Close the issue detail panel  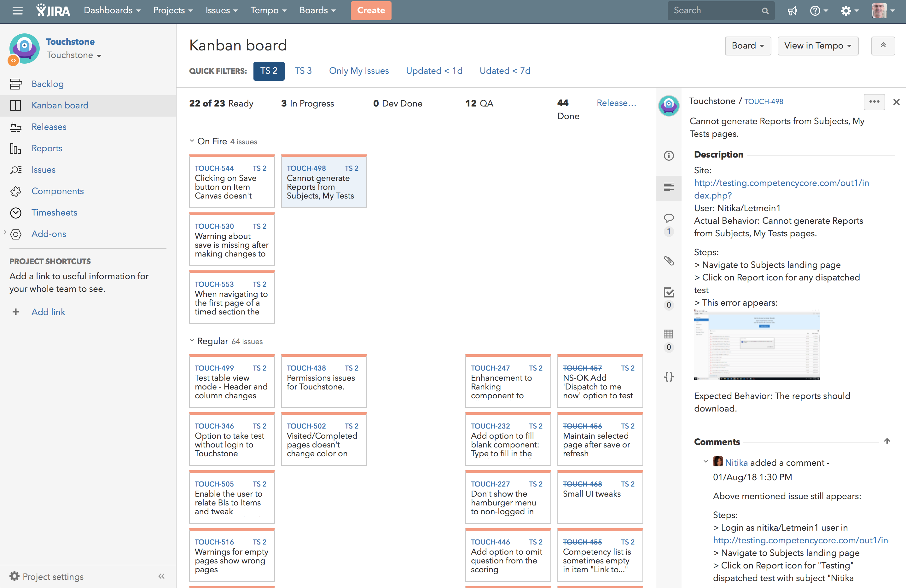coord(896,102)
